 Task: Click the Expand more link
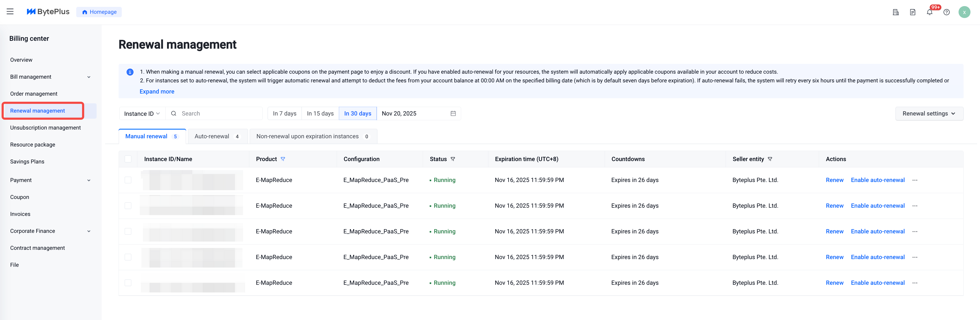click(157, 91)
